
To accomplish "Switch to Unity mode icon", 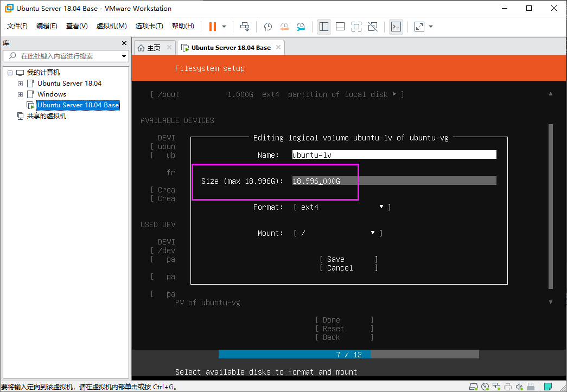I will [372, 27].
